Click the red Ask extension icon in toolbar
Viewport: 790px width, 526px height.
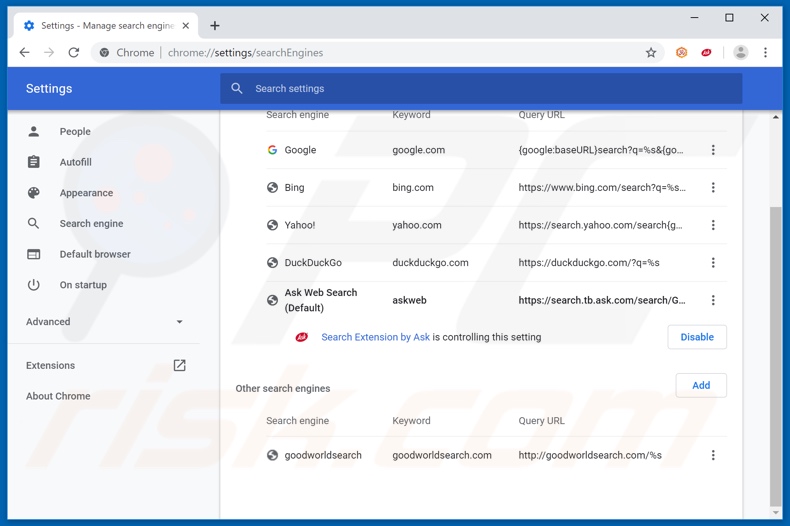[706, 53]
